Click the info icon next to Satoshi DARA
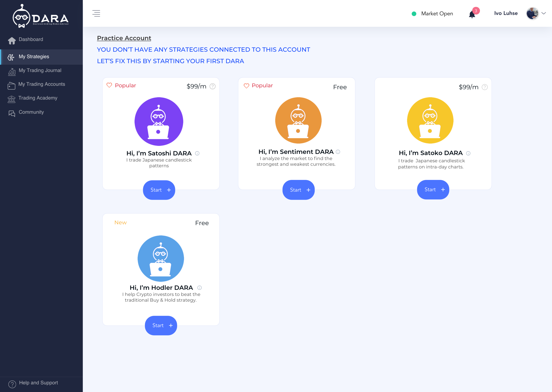This screenshot has height=392, width=552. (x=197, y=153)
